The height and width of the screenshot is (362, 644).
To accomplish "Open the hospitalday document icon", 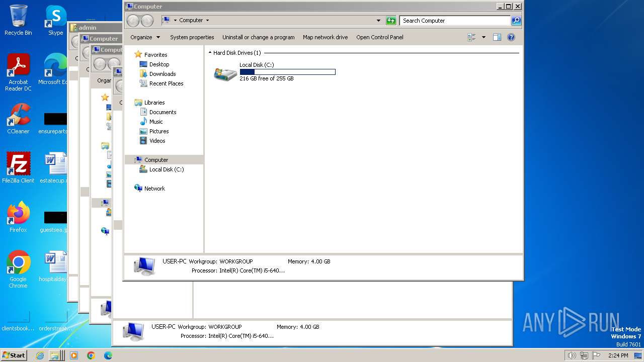I will click(x=54, y=266).
